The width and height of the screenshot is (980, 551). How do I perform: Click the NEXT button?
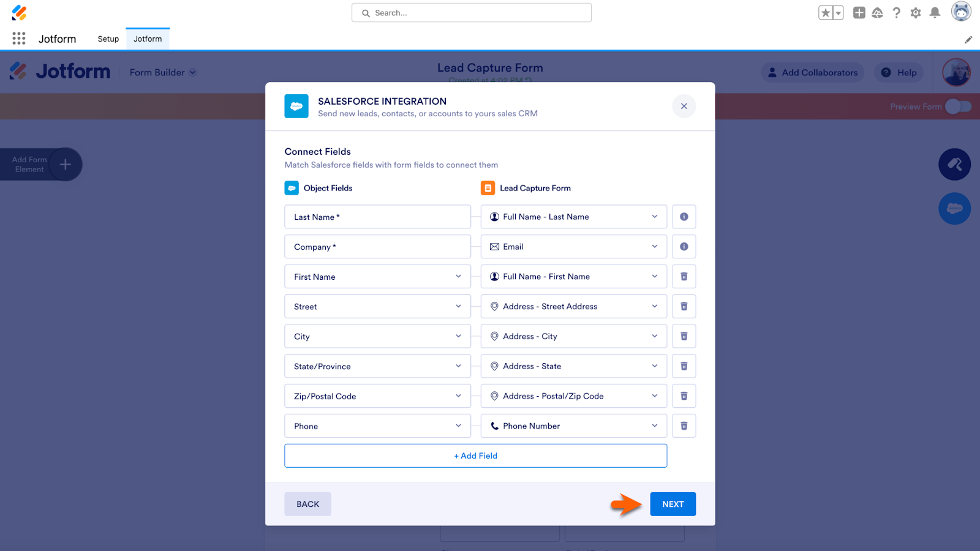(x=673, y=504)
